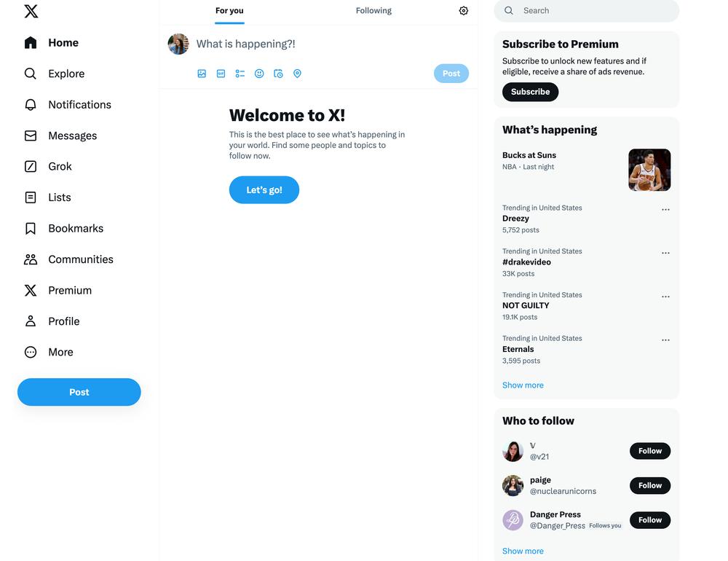The image size is (728, 561).
Task: Add an image to the post
Action: [202, 74]
